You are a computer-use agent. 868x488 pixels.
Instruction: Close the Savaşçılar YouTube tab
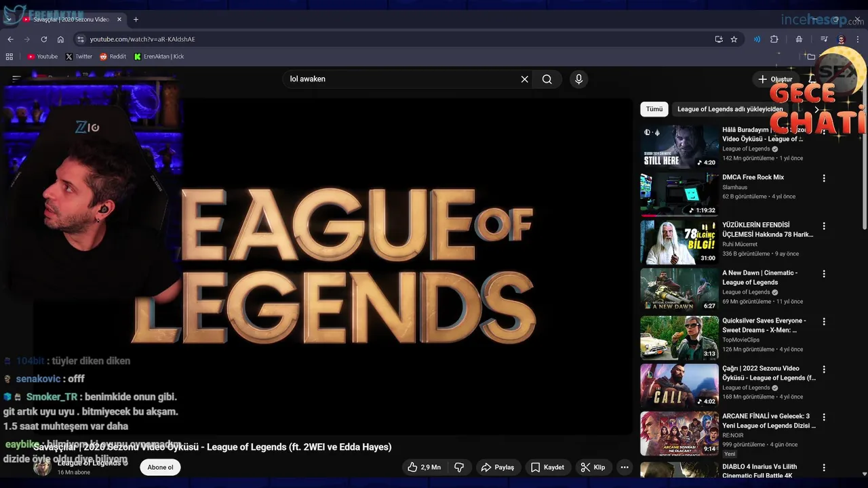[119, 20]
